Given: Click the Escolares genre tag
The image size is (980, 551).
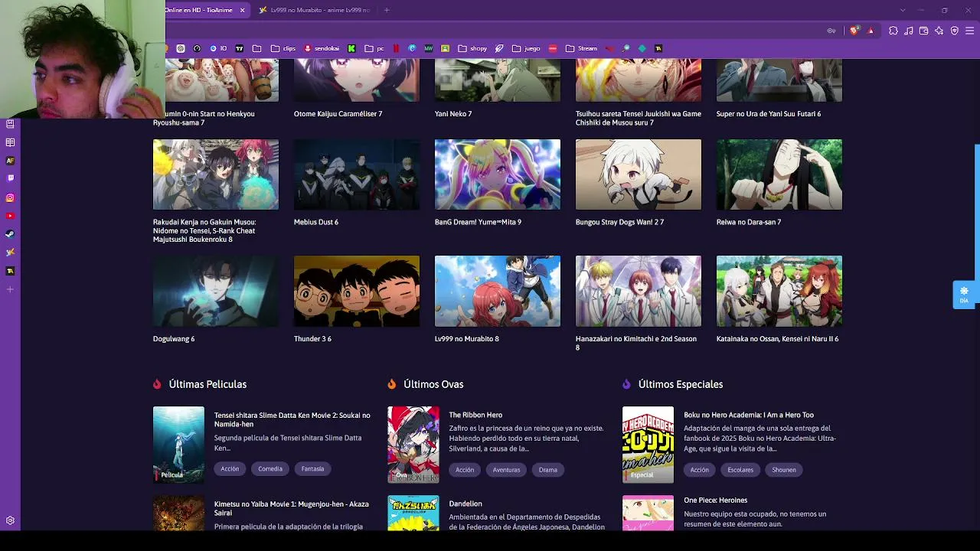Looking at the screenshot, I should pos(740,469).
